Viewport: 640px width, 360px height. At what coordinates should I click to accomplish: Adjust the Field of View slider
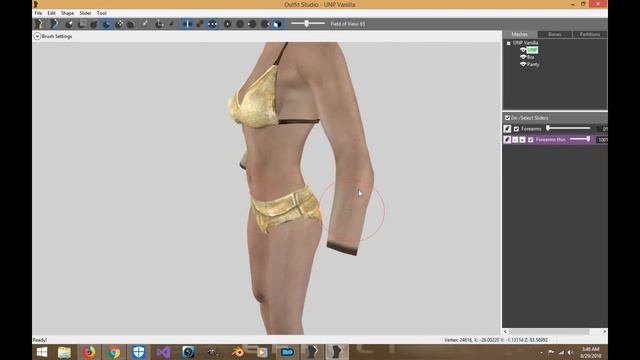pos(308,24)
